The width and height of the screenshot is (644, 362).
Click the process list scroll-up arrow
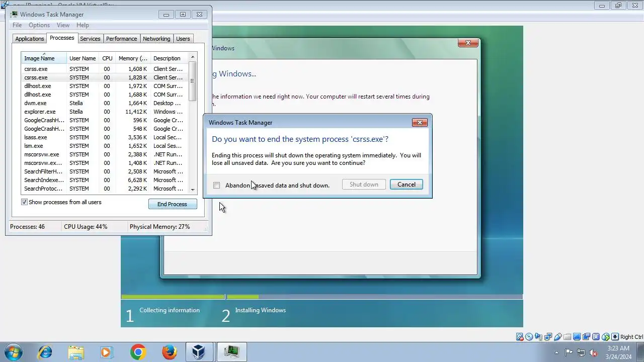(193, 57)
